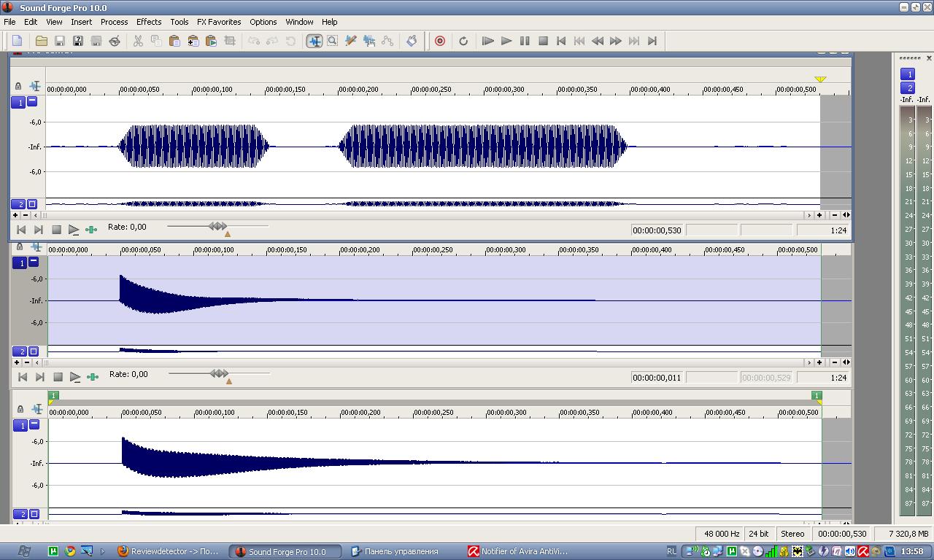Toggle channel 1 button in the meters panel

coord(907,74)
